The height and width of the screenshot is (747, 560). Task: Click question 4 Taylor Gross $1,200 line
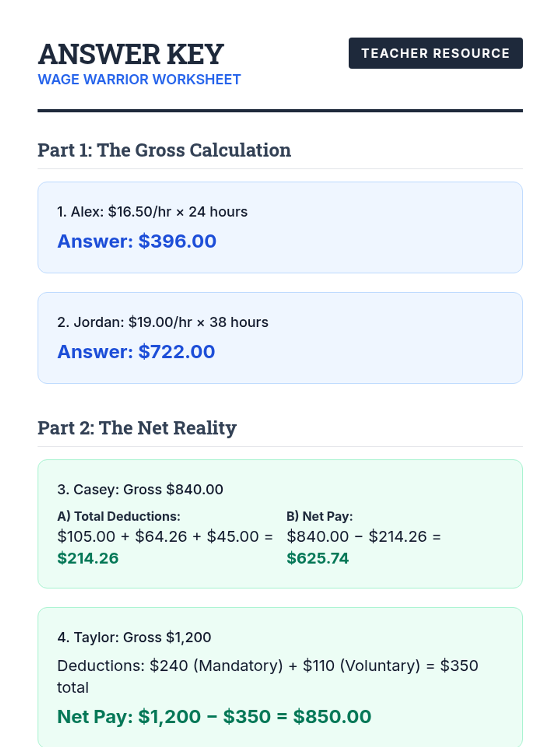point(134,637)
